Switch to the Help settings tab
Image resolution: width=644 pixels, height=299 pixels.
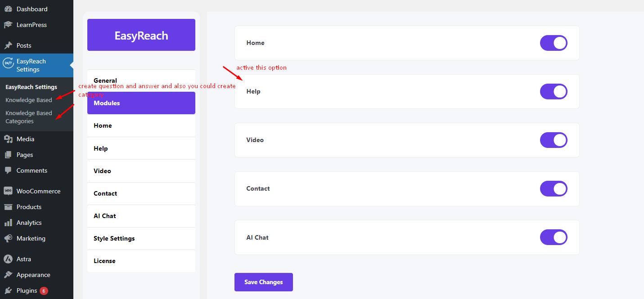141,148
